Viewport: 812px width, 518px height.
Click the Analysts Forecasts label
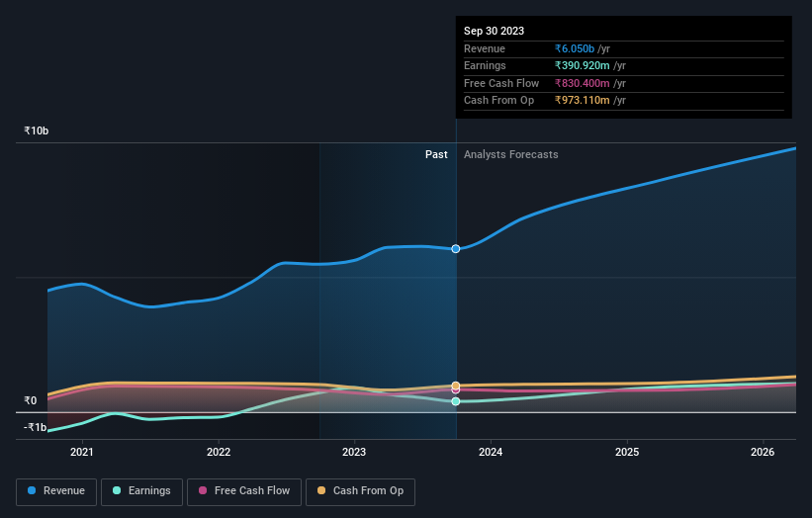(511, 154)
